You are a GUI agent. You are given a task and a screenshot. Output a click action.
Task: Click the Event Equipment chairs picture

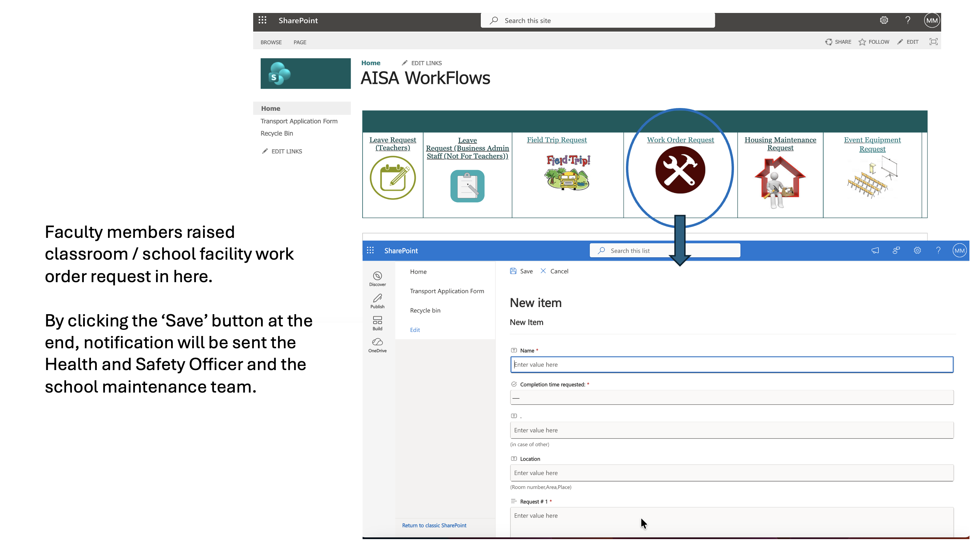872,177
